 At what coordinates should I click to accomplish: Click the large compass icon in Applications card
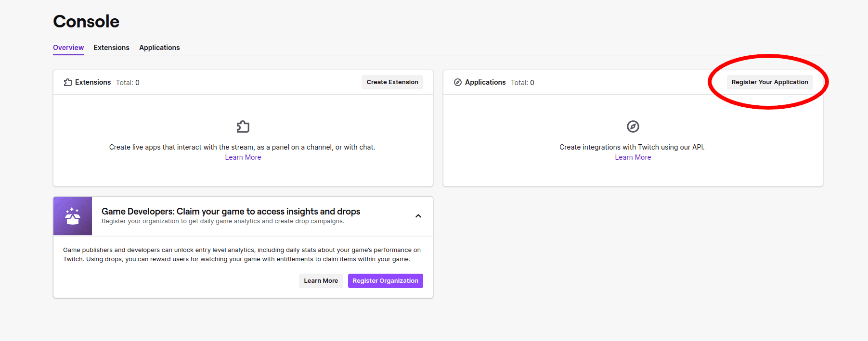(633, 126)
